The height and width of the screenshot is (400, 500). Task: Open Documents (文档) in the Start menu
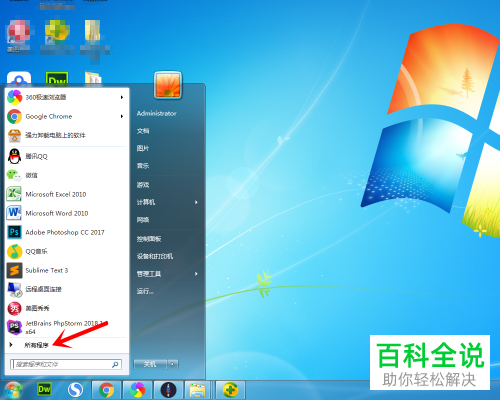(143, 131)
